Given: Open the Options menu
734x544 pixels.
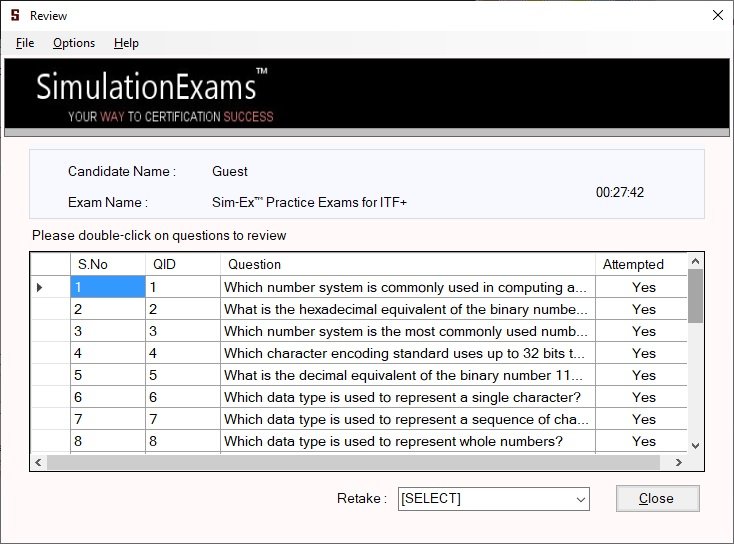Looking at the screenshot, I should (74, 43).
